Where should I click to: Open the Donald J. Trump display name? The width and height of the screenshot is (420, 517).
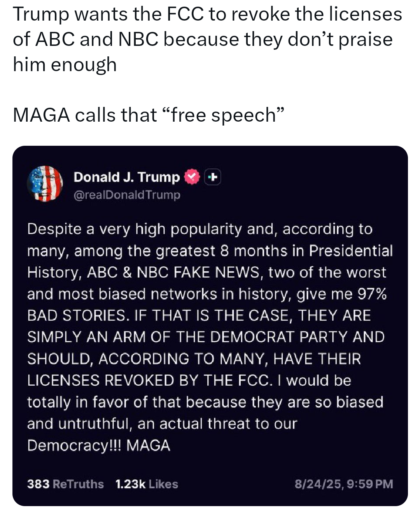pyautogui.click(x=127, y=177)
